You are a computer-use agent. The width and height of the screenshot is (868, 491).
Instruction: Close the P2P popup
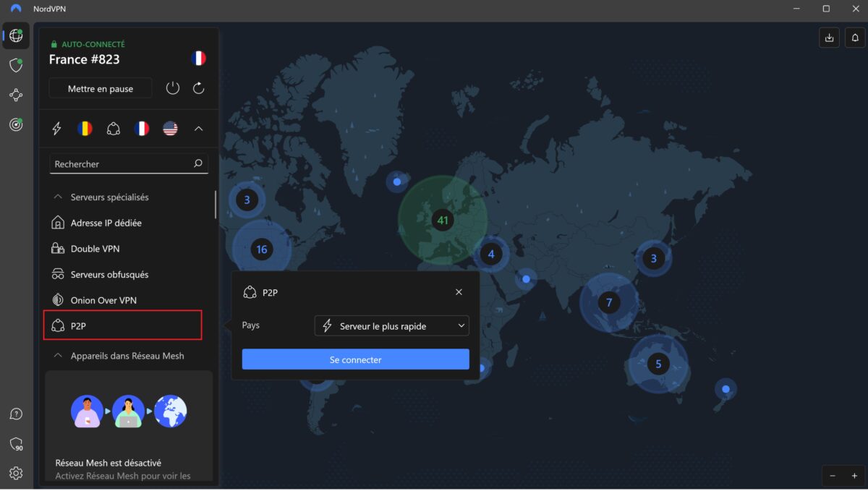pyautogui.click(x=459, y=292)
